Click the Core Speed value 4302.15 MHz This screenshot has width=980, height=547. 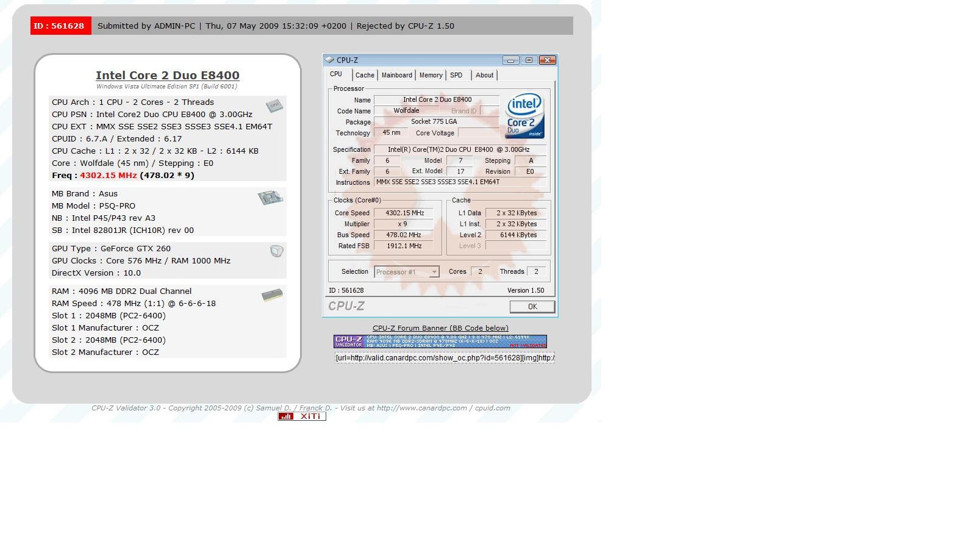[x=404, y=213]
